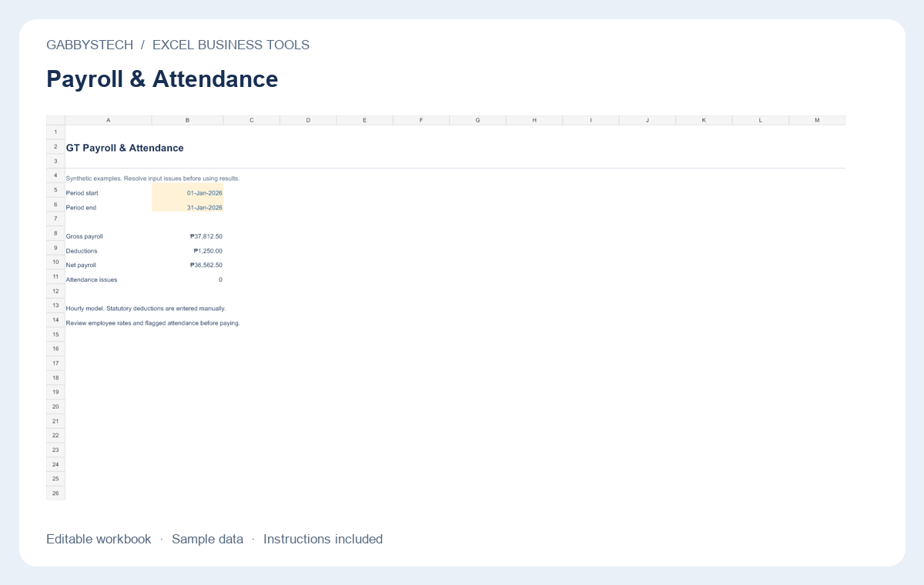
Task: Select column J header
Action: pos(648,120)
